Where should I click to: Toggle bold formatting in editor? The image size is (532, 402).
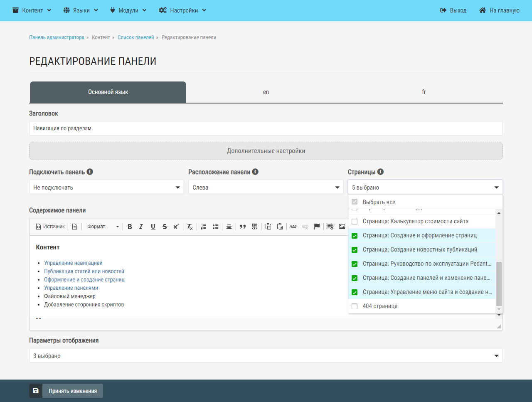(x=130, y=227)
